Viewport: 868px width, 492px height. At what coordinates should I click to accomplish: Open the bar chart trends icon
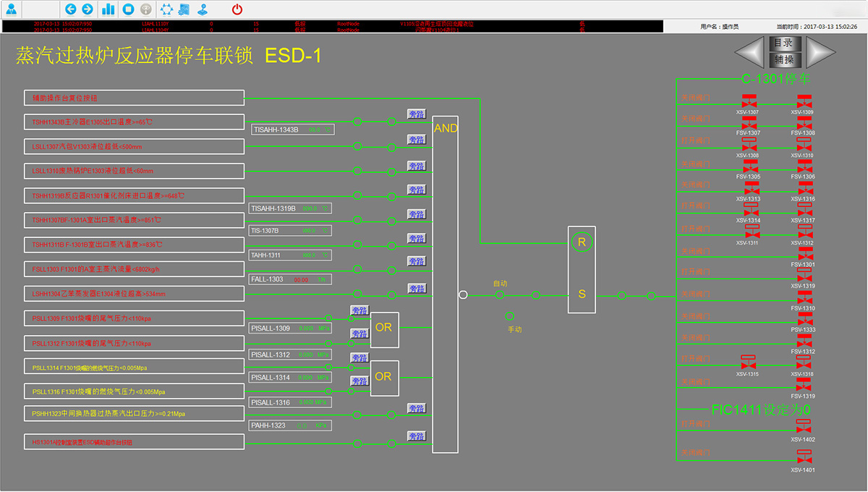tap(109, 9)
